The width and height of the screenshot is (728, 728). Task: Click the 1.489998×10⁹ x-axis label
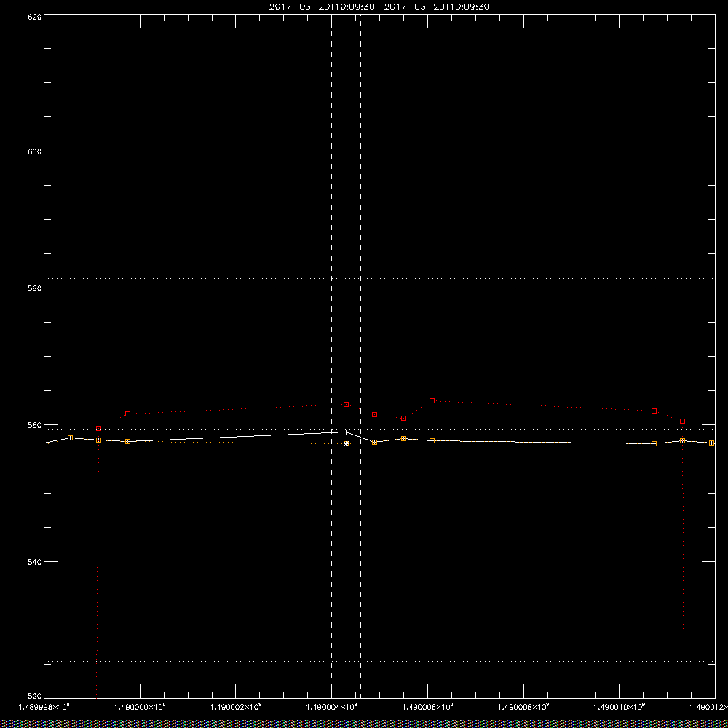tap(44, 707)
